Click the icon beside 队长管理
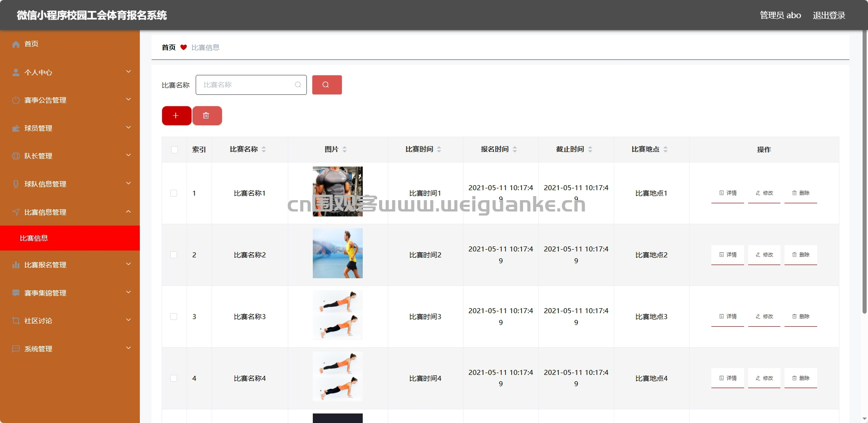 coord(16,156)
